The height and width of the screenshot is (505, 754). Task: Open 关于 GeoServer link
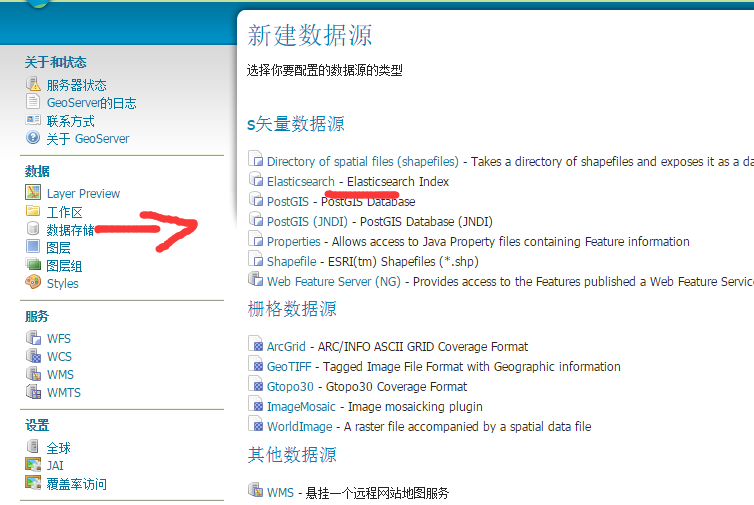pos(88,139)
